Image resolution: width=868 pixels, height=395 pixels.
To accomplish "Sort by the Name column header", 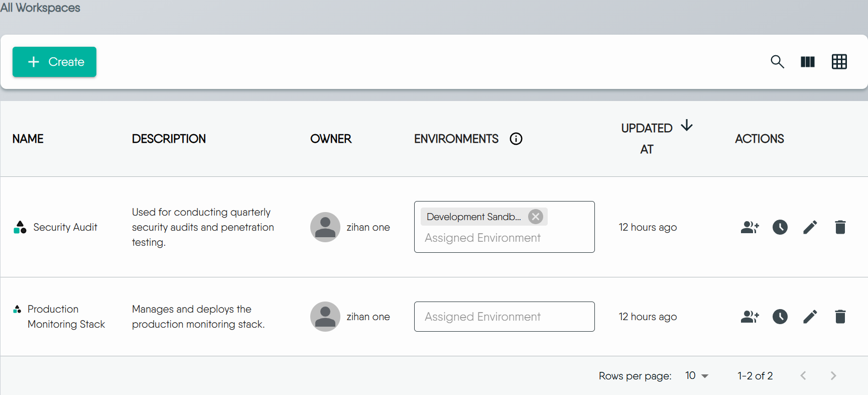I will (28, 139).
